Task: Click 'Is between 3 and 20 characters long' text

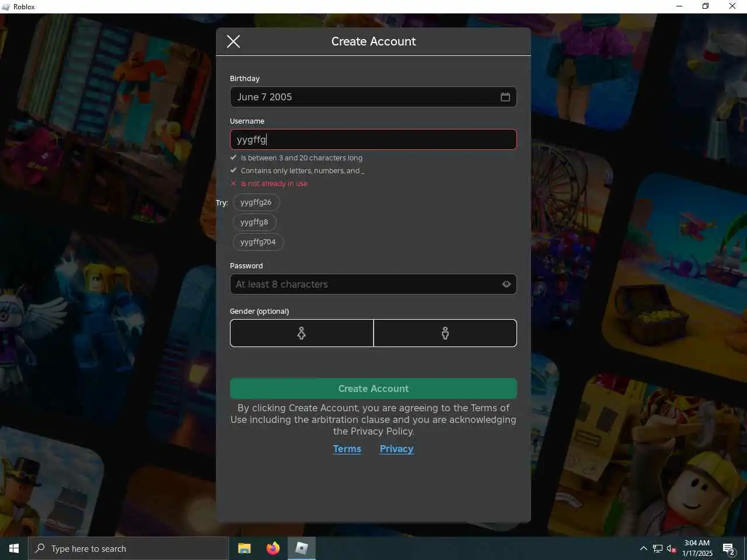Action: click(302, 158)
